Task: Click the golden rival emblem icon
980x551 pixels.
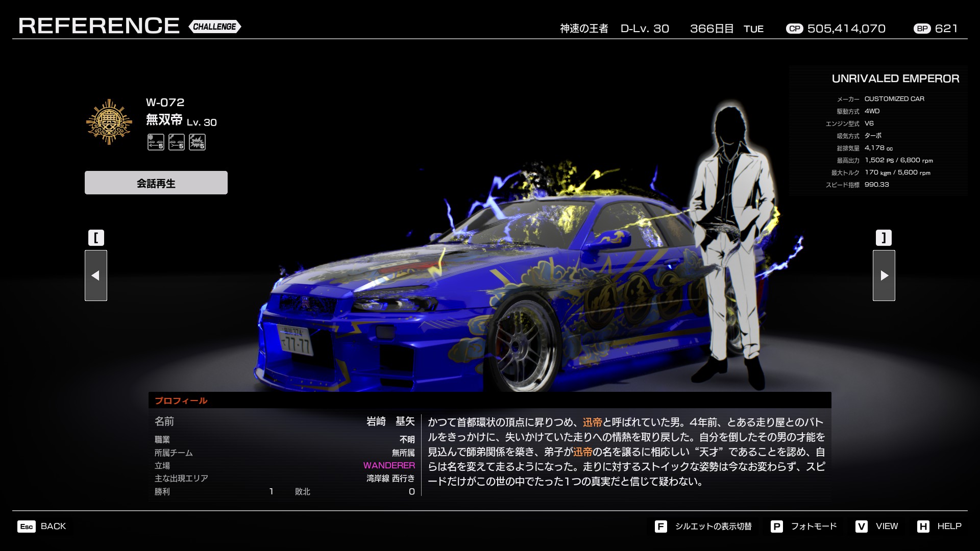Action: click(x=109, y=122)
